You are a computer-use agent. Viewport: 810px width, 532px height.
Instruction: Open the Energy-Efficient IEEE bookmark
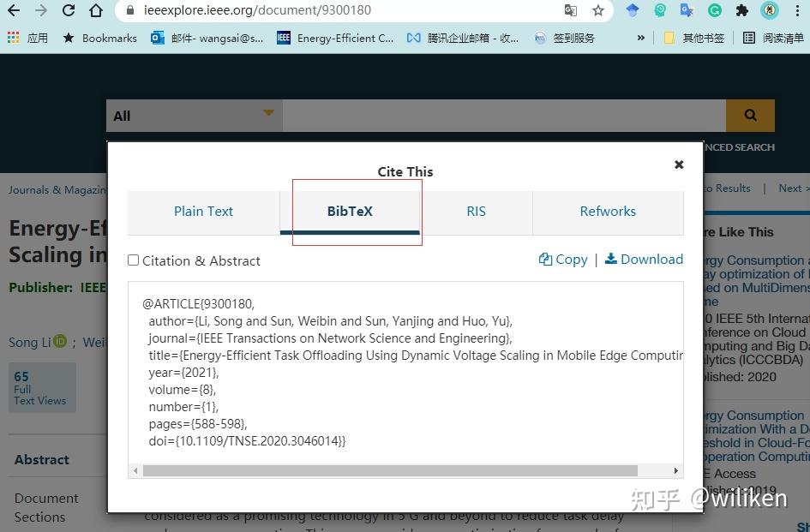click(335, 38)
